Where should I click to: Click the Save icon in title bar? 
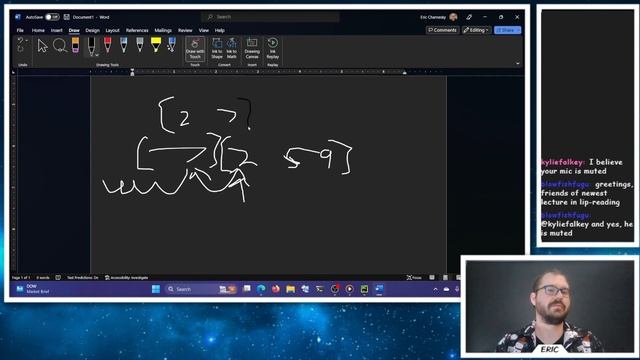(67, 17)
